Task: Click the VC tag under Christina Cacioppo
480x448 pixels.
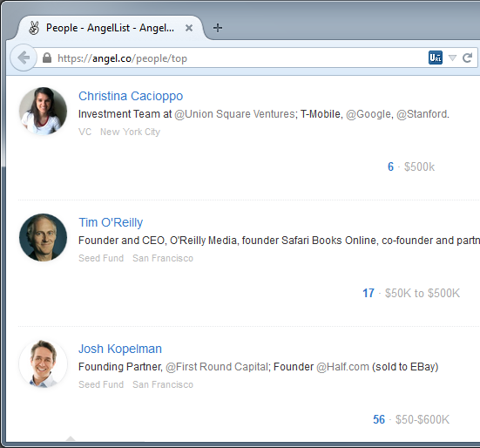Action: pyautogui.click(x=85, y=132)
